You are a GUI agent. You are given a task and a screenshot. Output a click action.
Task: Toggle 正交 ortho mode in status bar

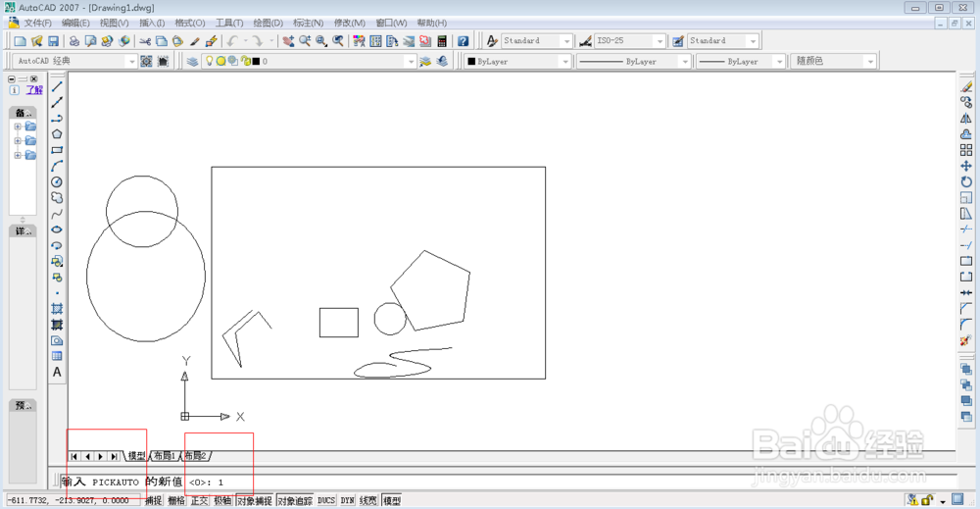[x=199, y=501]
